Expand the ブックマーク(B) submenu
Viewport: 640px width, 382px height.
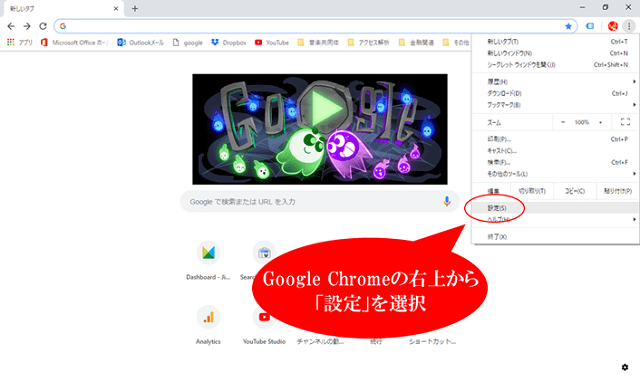tap(555, 105)
